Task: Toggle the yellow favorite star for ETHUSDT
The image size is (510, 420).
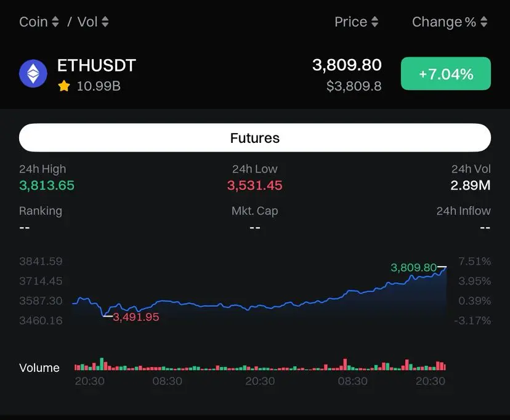Action: click(x=64, y=86)
